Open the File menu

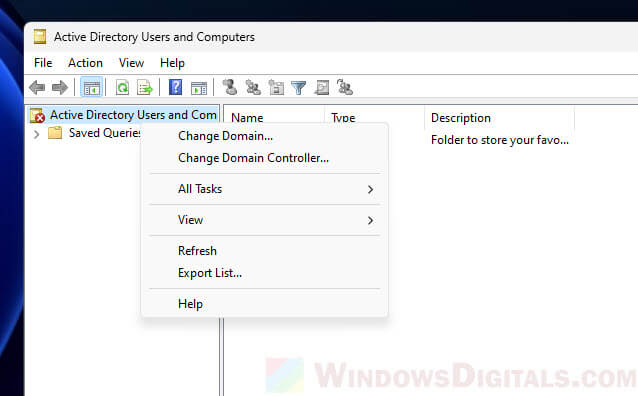click(x=43, y=63)
